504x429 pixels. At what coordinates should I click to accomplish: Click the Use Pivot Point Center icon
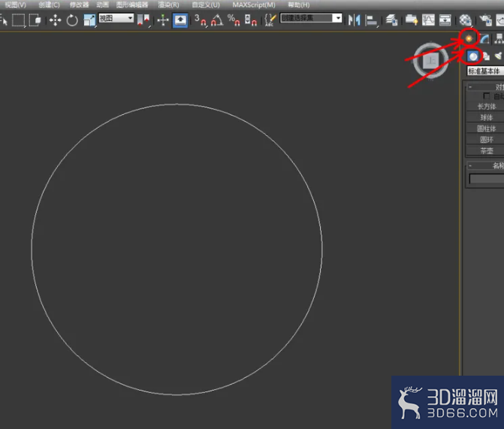click(143, 20)
